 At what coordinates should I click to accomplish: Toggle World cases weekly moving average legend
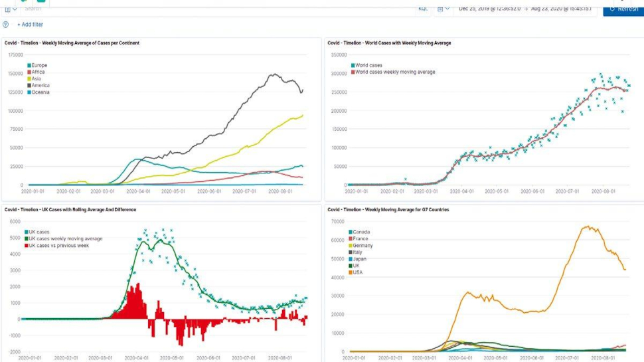(x=393, y=72)
